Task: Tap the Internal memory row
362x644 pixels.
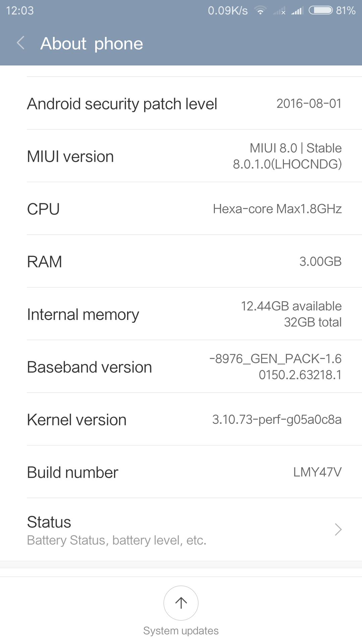Action: click(x=181, y=314)
